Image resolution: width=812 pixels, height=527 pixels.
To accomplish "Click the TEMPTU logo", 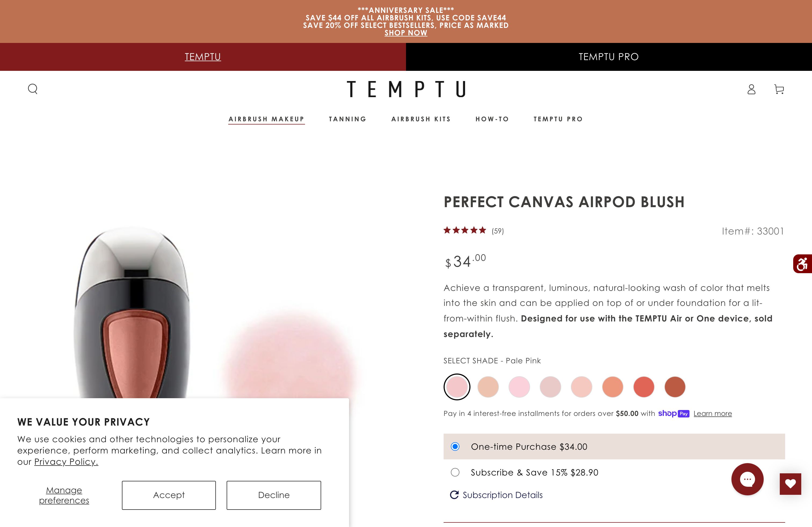I will (x=406, y=89).
